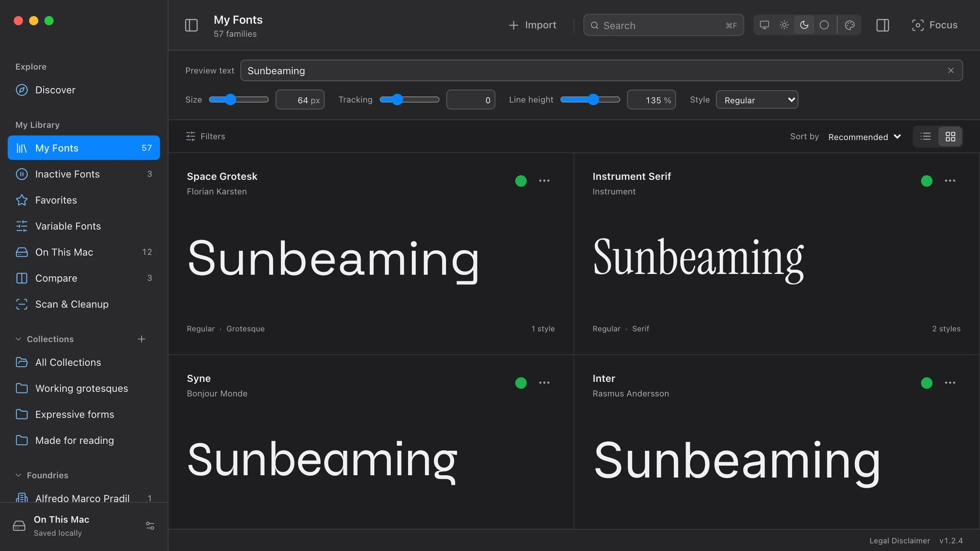
Task: Open Sort by Recommended dropdown
Action: [864, 137]
